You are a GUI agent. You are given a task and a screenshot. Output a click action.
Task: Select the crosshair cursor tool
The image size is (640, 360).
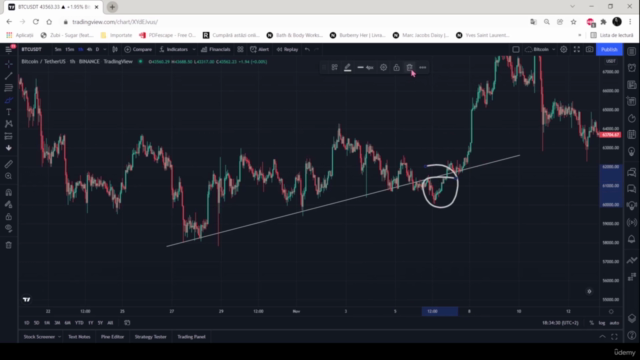(9, 64)
